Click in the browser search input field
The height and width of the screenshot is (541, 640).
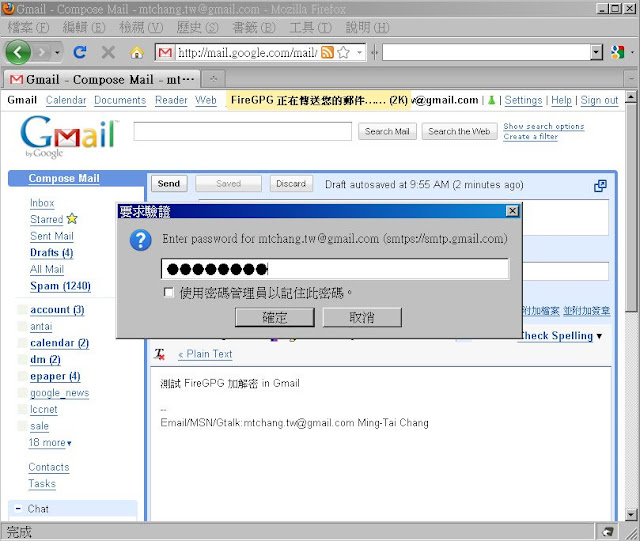[487, 52]
